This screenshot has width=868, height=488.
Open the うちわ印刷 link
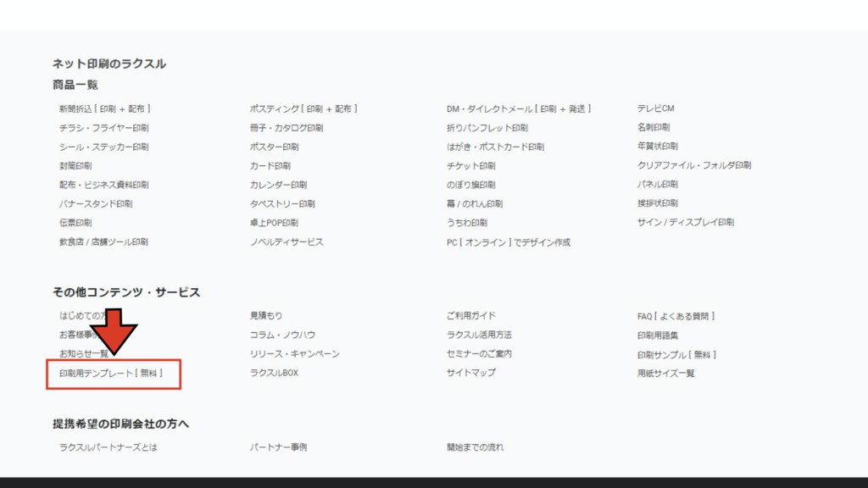click(467, 223)
